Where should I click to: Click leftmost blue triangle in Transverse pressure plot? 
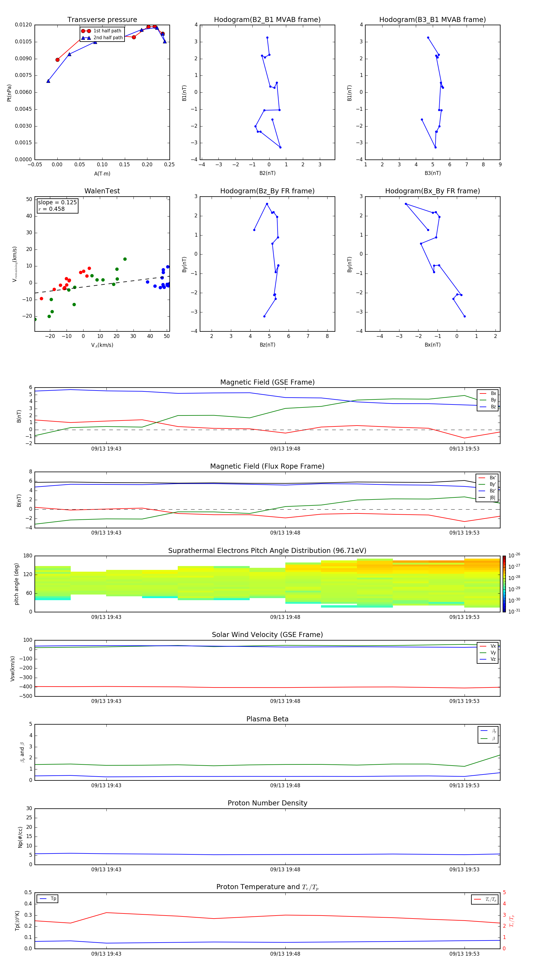(48, 81)
